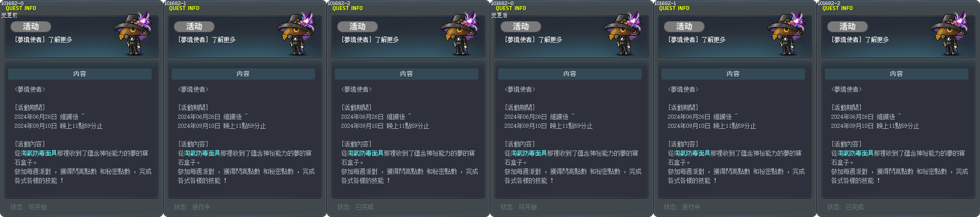980x217 pixels.
Task: Click the QUEST INFO title above 变更后
Action: (511, 9)
